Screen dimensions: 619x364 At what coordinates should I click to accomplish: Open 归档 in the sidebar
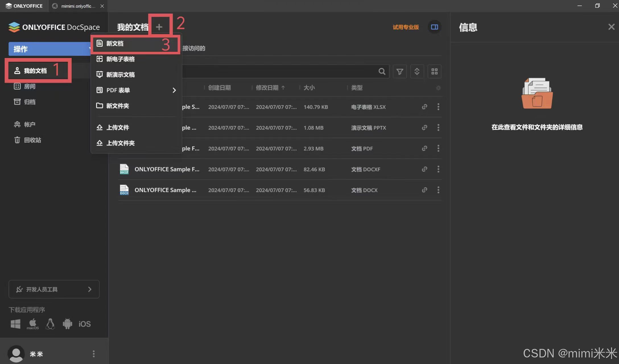coord(25,102)
